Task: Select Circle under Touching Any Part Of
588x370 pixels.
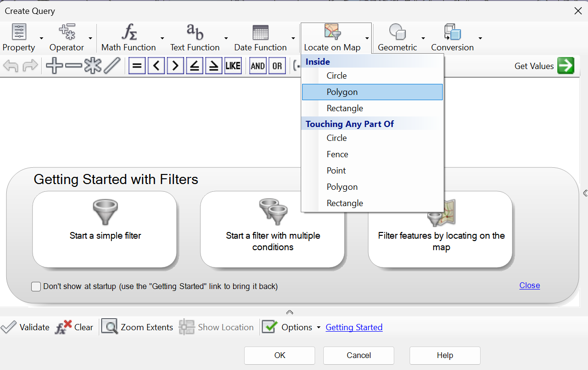Action: [372, 138]
